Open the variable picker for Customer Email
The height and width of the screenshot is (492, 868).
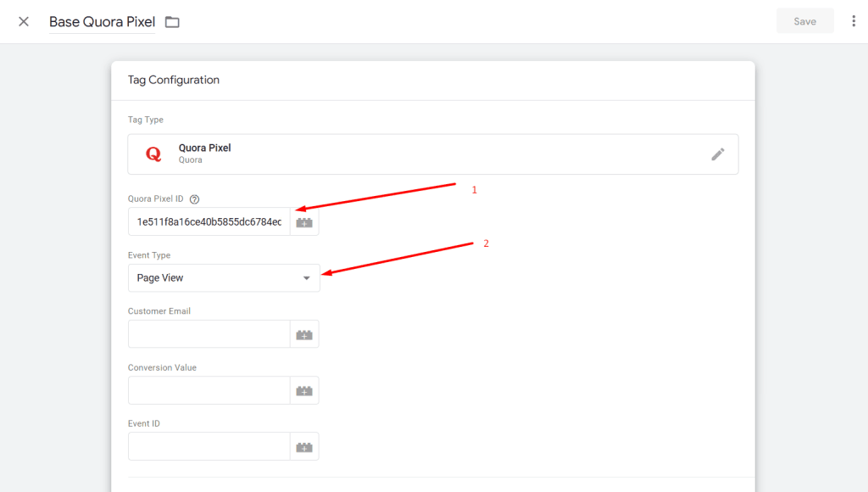304,333
